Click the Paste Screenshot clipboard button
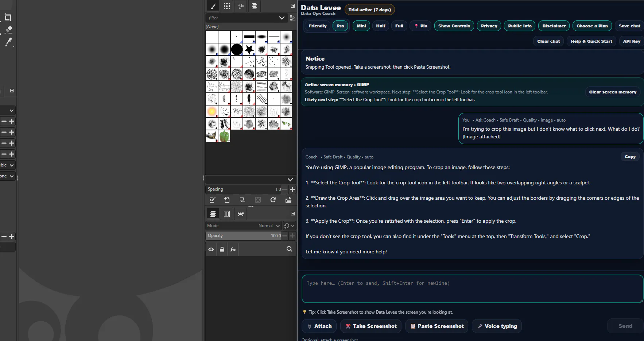 (x=437, y=326)
